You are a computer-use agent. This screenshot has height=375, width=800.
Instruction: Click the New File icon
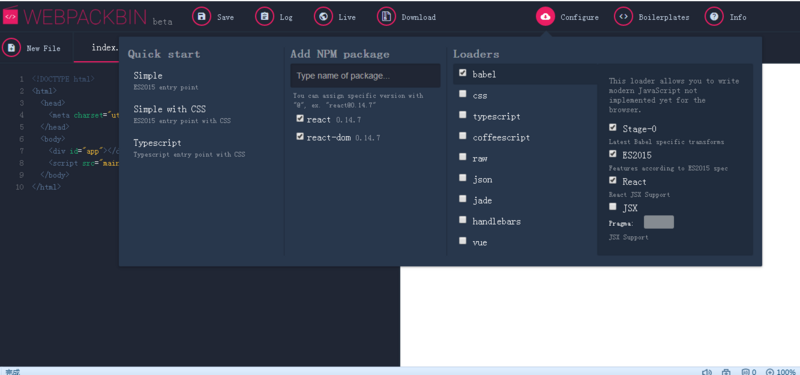(11, 48)
